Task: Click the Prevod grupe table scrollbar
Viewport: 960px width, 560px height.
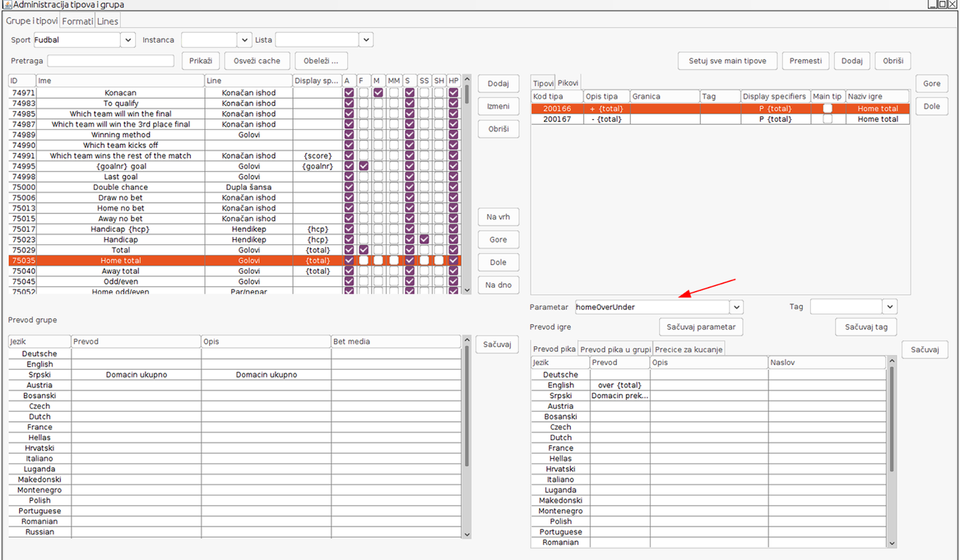Action: tap(467, 436)
